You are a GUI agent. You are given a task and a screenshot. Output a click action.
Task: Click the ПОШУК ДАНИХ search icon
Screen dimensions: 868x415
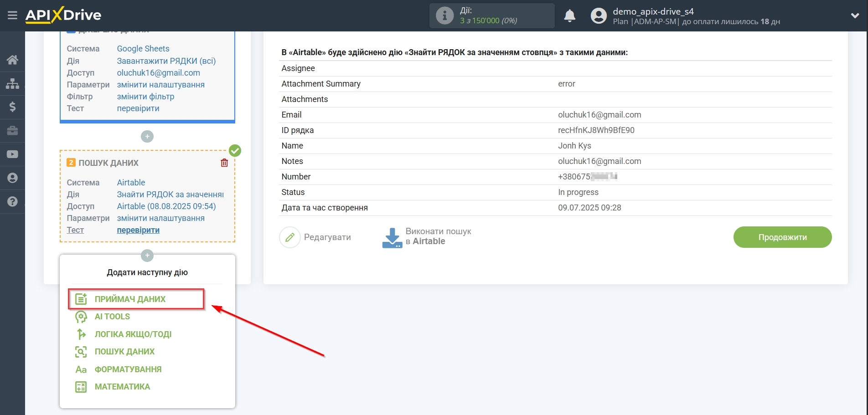tap(81, 352)
